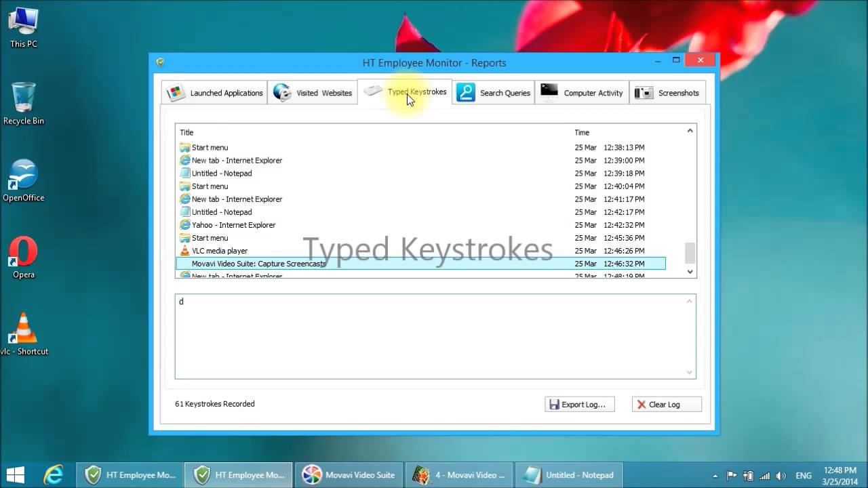This screenshot has height=488, width=868.
Task: Open This PC desktop icon
Action: click(24, 27)
